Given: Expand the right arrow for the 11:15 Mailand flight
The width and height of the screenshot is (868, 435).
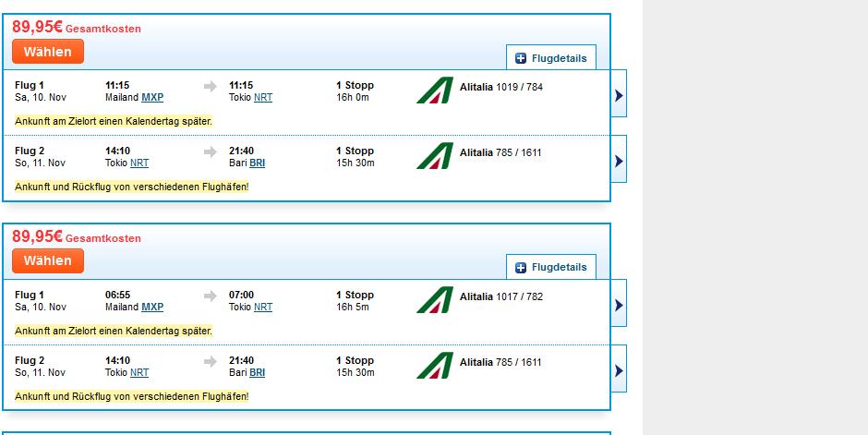Looking at the screenshot, I should pos(619,93).
